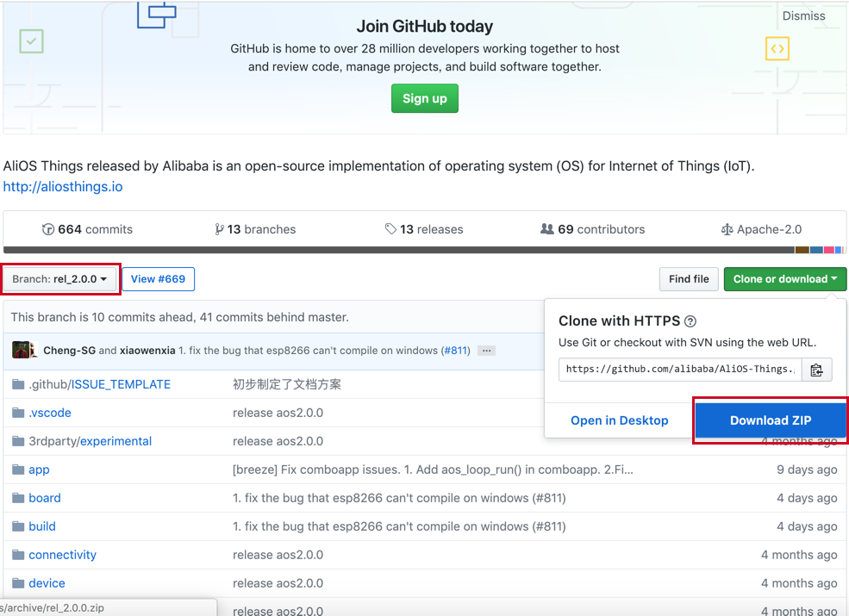
Task: Click the commits history clock icon
Action: coord(48,229)
